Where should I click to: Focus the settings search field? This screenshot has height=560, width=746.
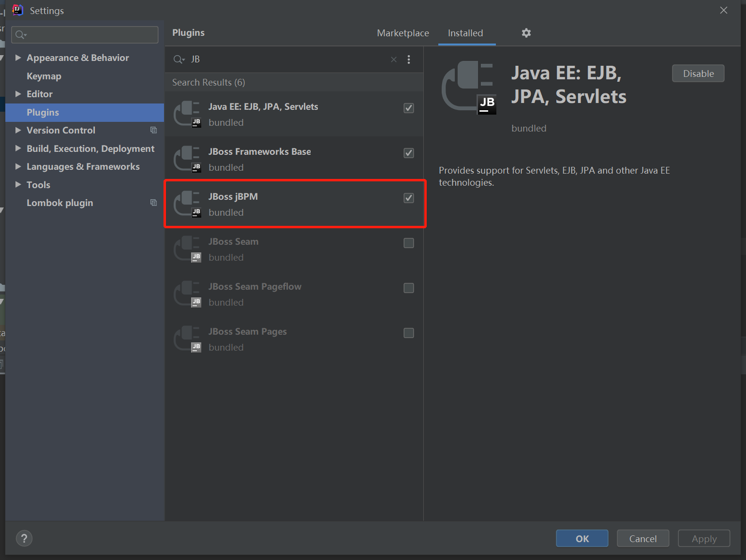(85, 35)
